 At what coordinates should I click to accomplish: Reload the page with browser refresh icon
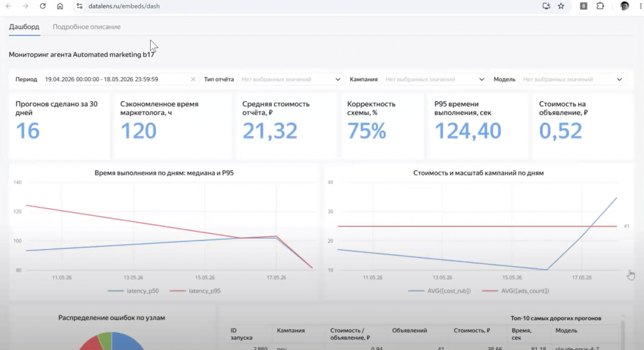click(x=43, y=6)
